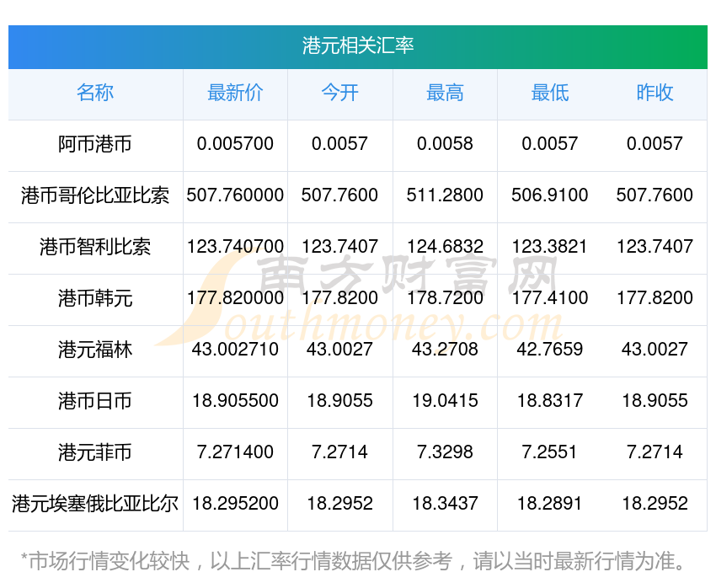Select high value 43.2708
The width and height of the screenshot is (716, 588).
point(445,350)
